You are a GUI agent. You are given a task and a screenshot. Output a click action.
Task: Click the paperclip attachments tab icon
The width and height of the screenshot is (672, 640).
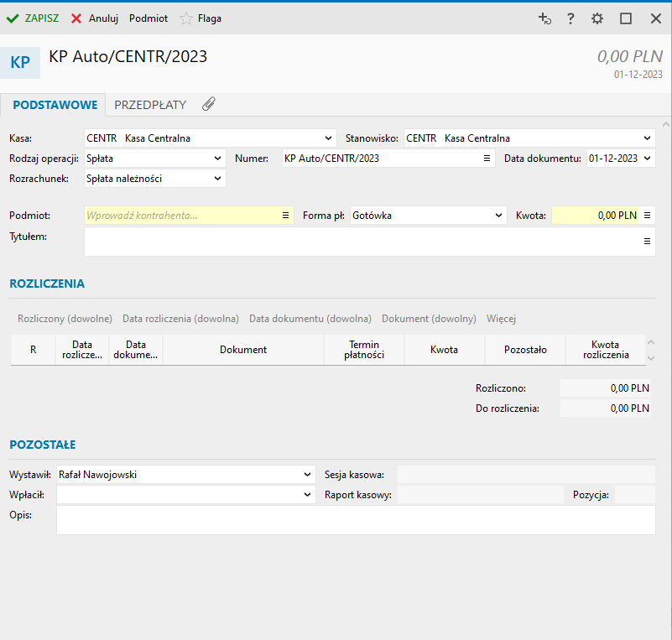(208, 105)
